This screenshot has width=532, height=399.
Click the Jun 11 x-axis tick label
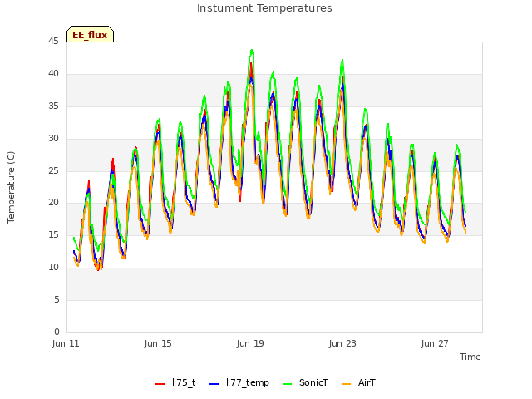66,343
